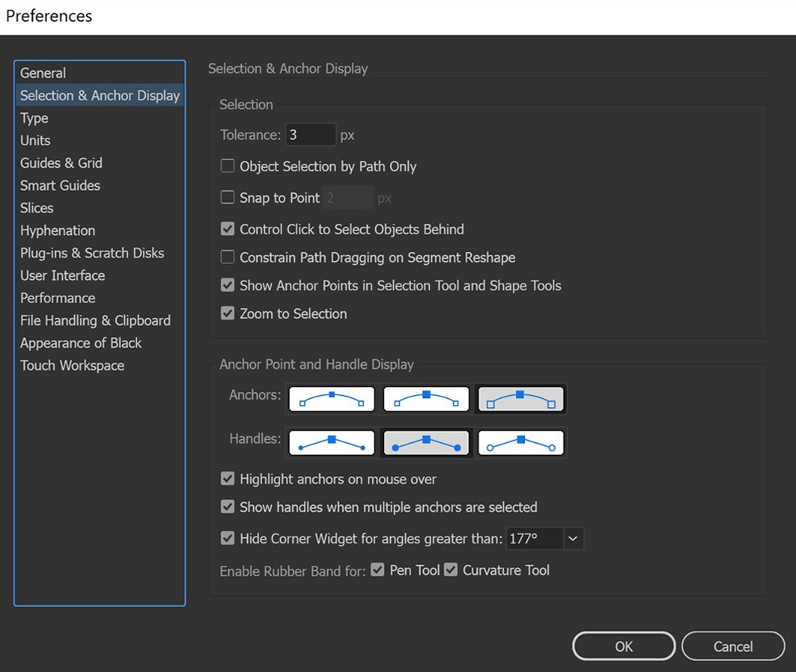
Task: Open the corner widget angle dropdown arrow
Action: click(573, 539)
